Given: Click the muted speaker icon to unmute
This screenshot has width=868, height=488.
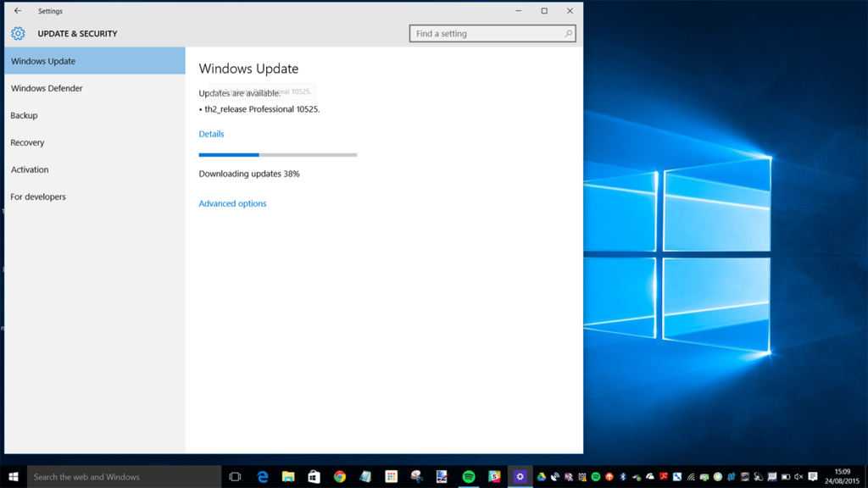Looking at the screenshot, I should tap(798, 476).
